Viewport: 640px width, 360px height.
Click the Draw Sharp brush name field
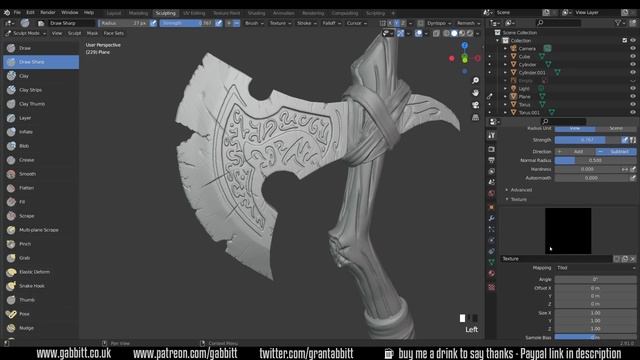(x=71, y=23)
